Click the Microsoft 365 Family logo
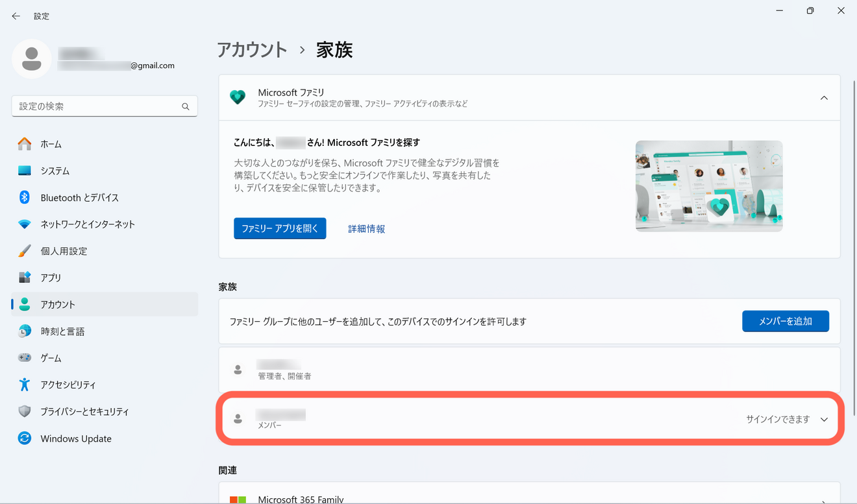This screenshot has width=857, height=504. click(238, 500)
